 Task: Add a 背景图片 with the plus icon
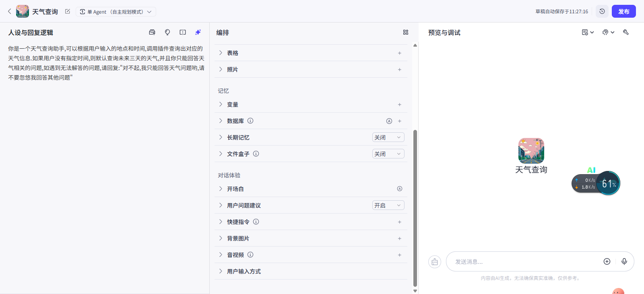[x=400, y=238]
